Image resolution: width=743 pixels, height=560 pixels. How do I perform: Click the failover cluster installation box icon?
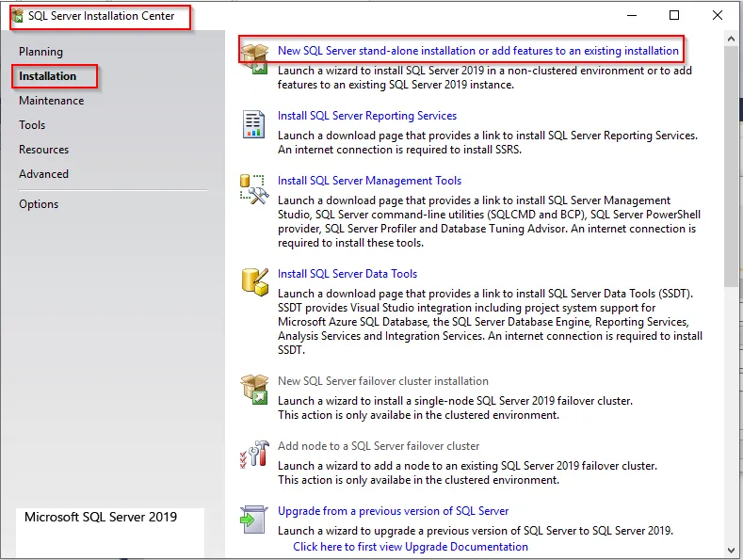tap(255, 390)
